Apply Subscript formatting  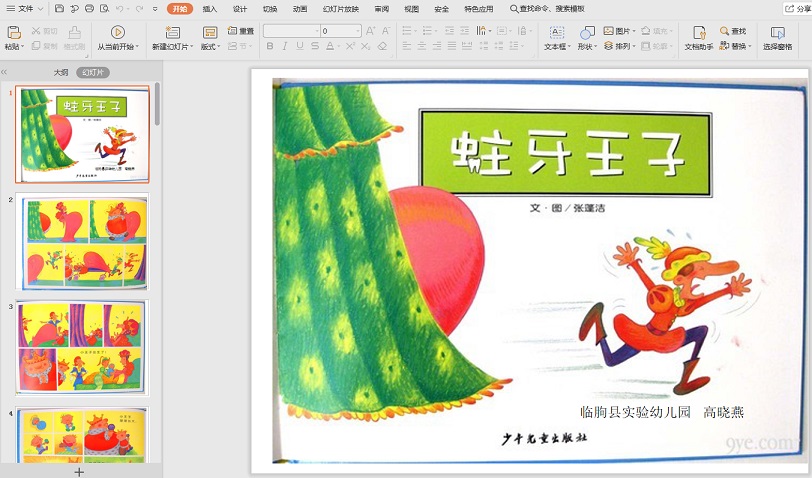pos(365,46)
